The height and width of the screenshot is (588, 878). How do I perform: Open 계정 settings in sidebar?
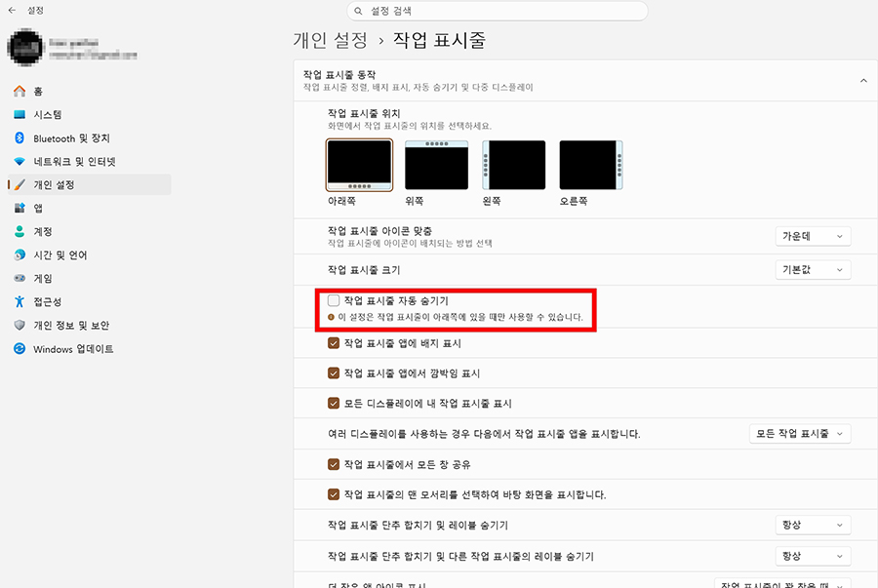[90, 232]
